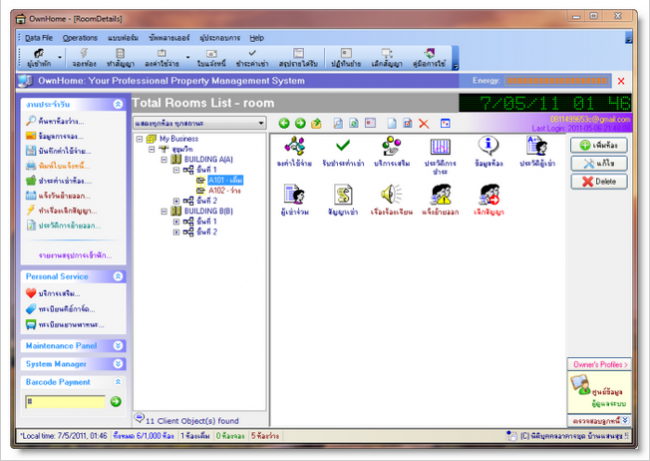Open the dropdown arrow next to tenant check-in toolbar button

[x=60, y=58]
